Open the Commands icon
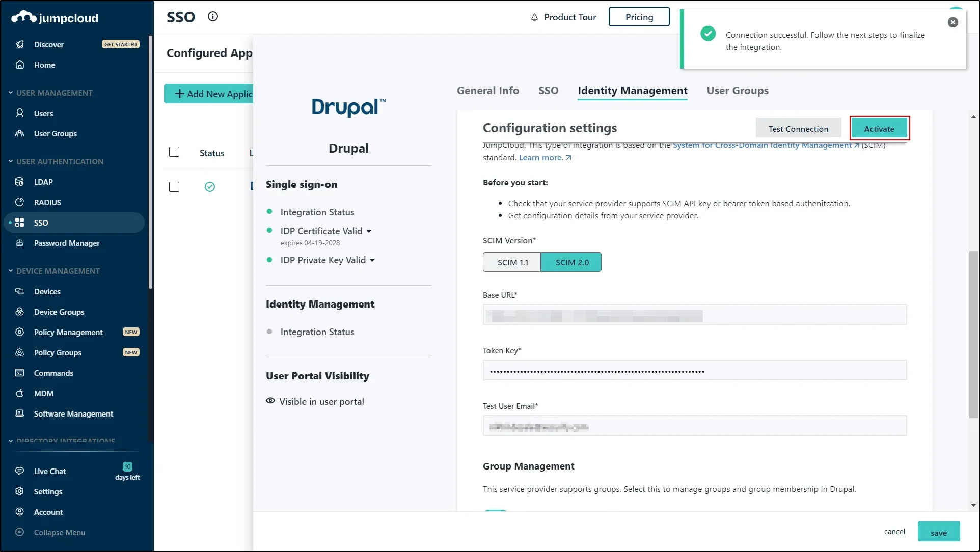This screenshot has height=552, width=980. click(20, 373)
